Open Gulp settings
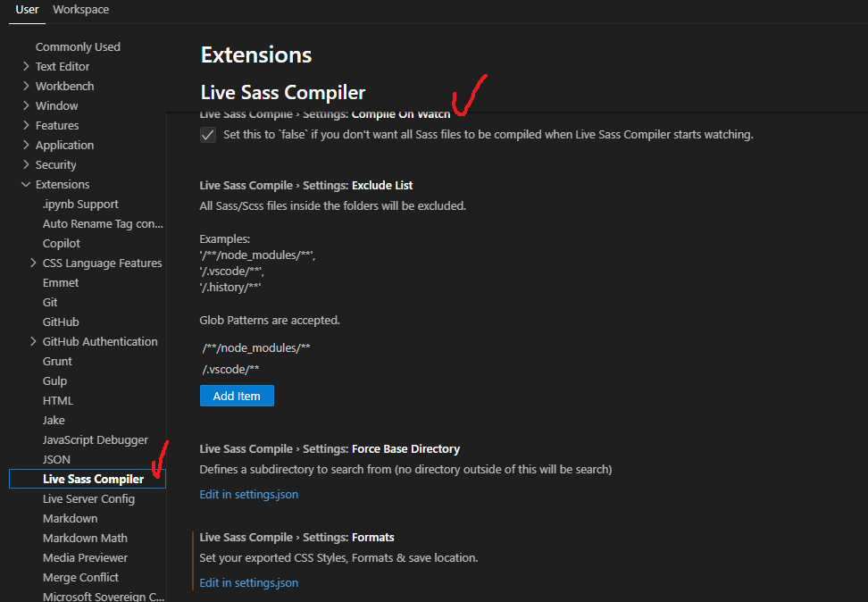This screenshot has width=868, height=602. [x=54, y=381]
